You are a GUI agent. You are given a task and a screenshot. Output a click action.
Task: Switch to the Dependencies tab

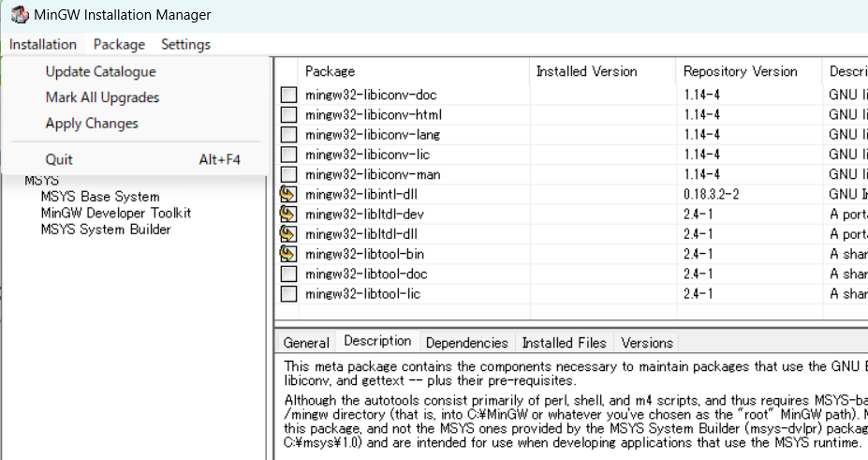point(466,343)
